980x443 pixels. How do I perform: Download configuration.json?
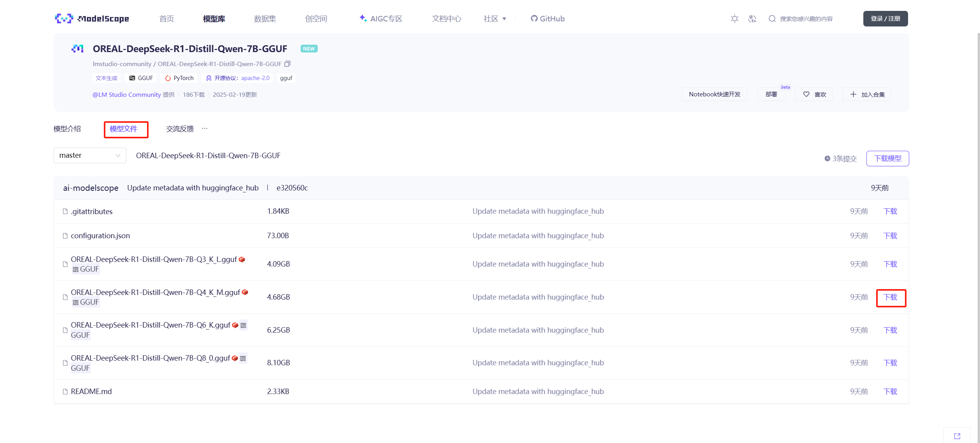[x=890, y=236]
